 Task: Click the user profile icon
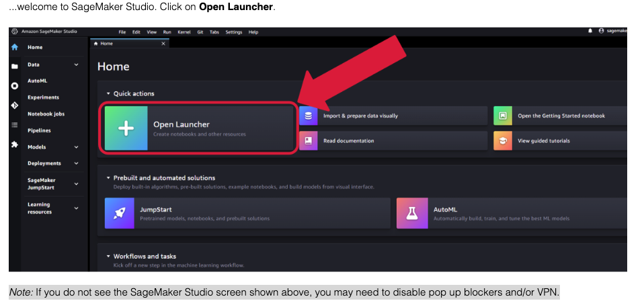(x=601, y=31)
